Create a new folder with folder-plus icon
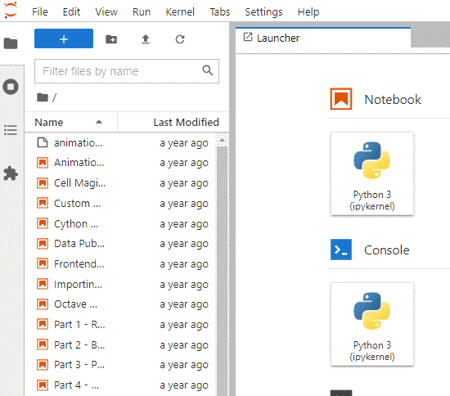Screen dimensions: 450x396 111,39
